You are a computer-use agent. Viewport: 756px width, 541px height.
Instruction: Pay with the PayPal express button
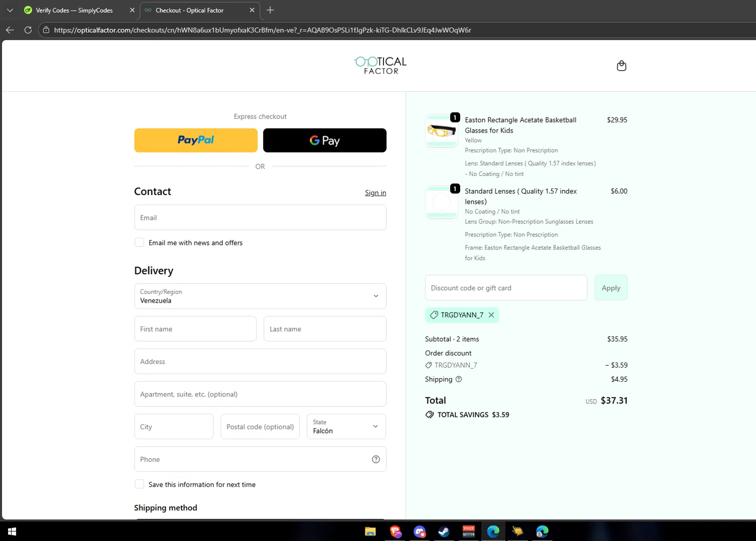196,140
